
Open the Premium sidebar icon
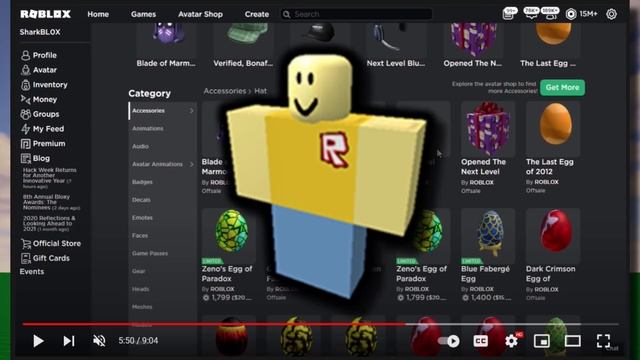(25, 143)
